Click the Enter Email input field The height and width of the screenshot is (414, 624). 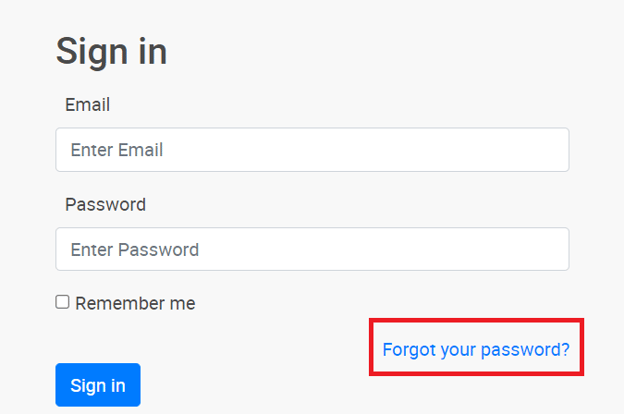(x=312, y=150)
